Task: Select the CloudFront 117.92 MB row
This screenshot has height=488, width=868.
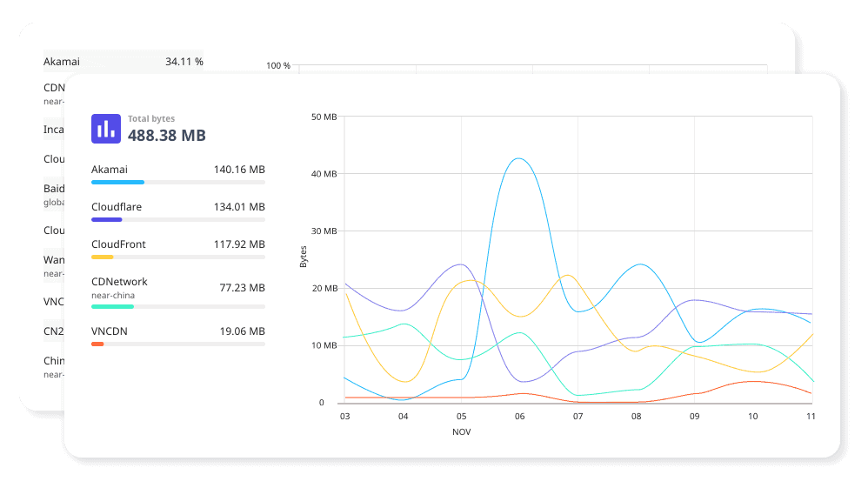Action: 177,249
